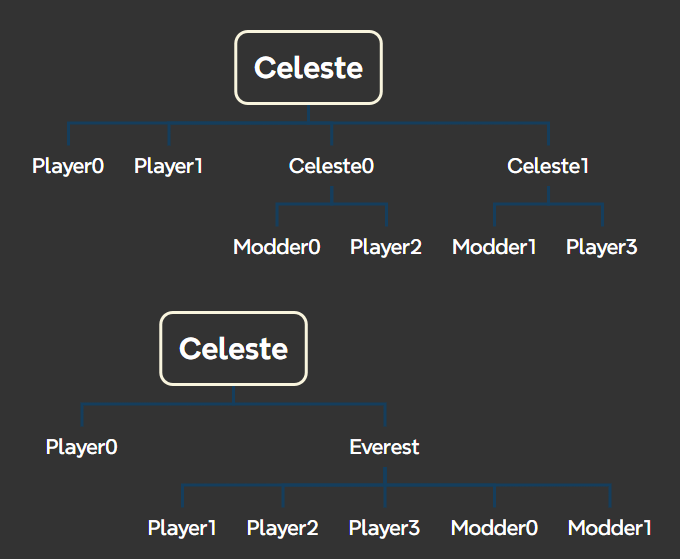Select Player0 in the upper tree
This screenshot has height=559, width=680.
[x=68, y=166]
